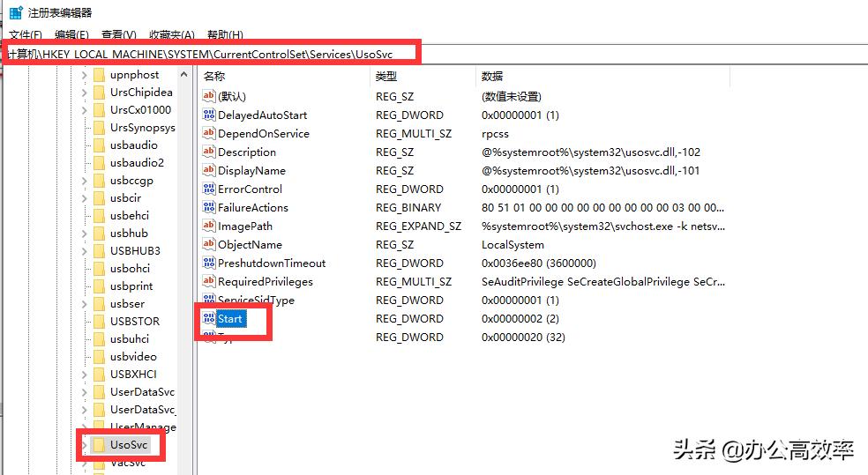868x475 pixels.
Task: Click the DependOnService string value icon
Action: point(209,133)
